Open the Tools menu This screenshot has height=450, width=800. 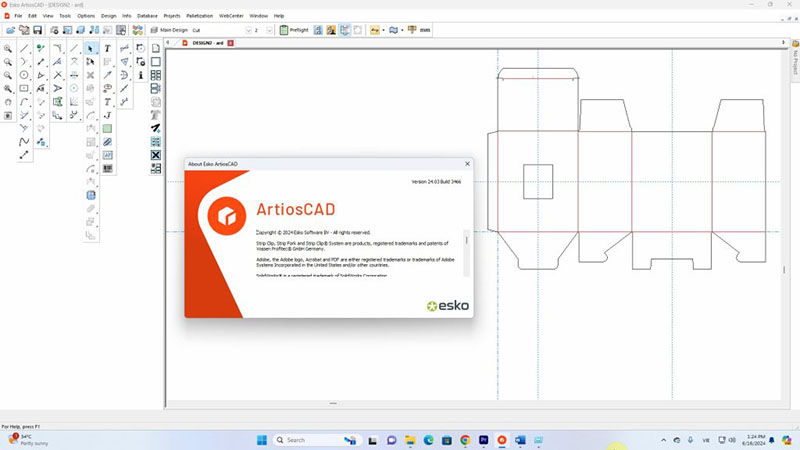[65, 16]
